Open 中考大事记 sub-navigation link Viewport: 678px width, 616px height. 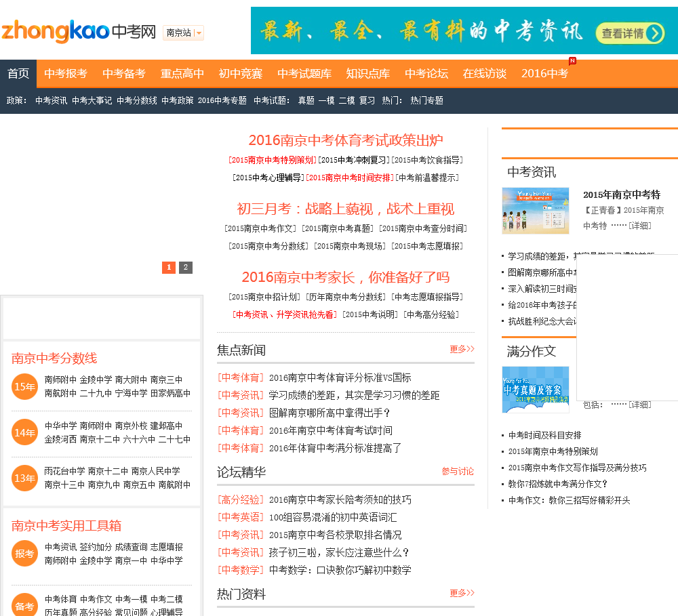[92, 101]
